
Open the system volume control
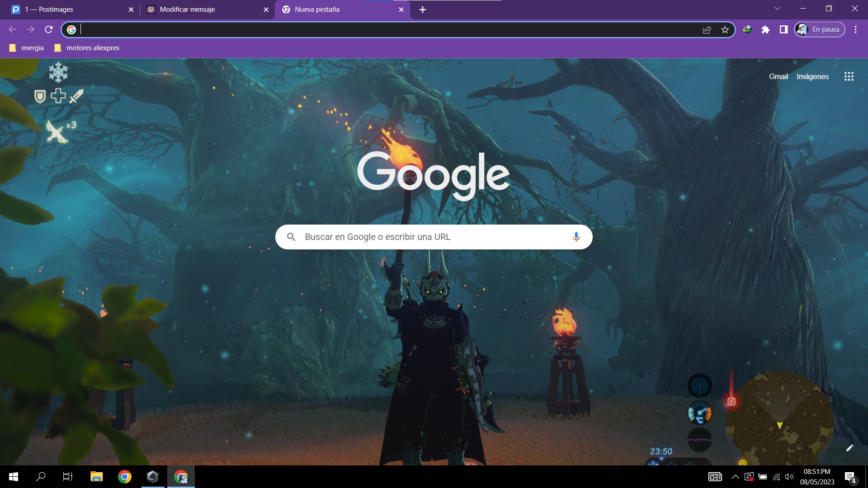(x=789, y=477)
